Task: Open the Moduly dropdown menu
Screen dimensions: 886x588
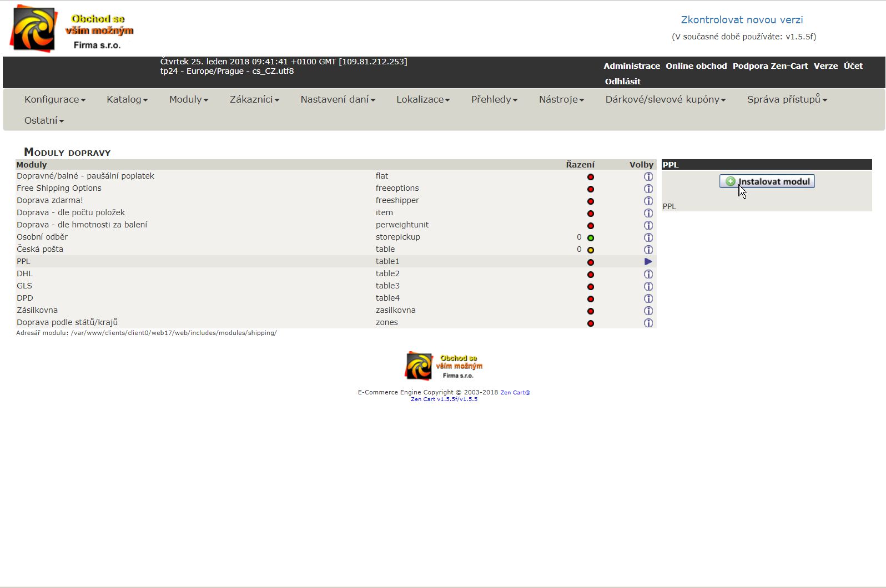Action: pyautogui.click(x=189, y=99)
